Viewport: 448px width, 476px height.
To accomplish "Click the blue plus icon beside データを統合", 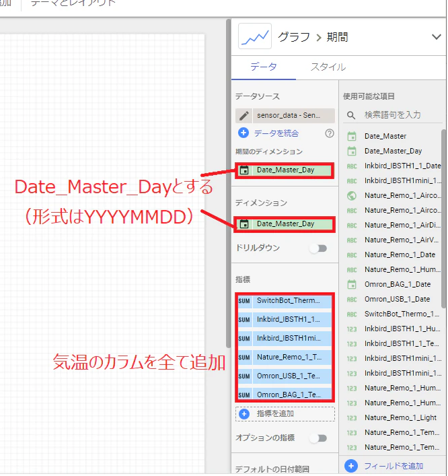I will [x=244, y=133].
